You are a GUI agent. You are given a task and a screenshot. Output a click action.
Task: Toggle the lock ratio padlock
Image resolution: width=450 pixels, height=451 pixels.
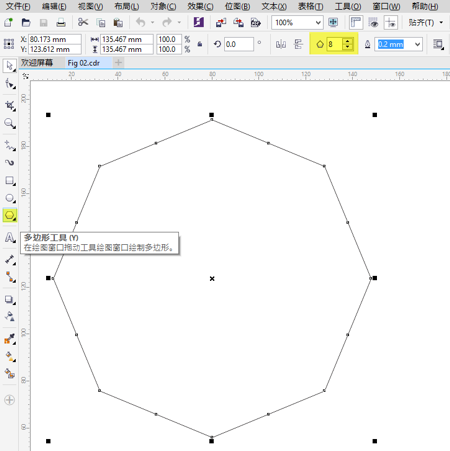pyautogui.click(x=200, y=44)
